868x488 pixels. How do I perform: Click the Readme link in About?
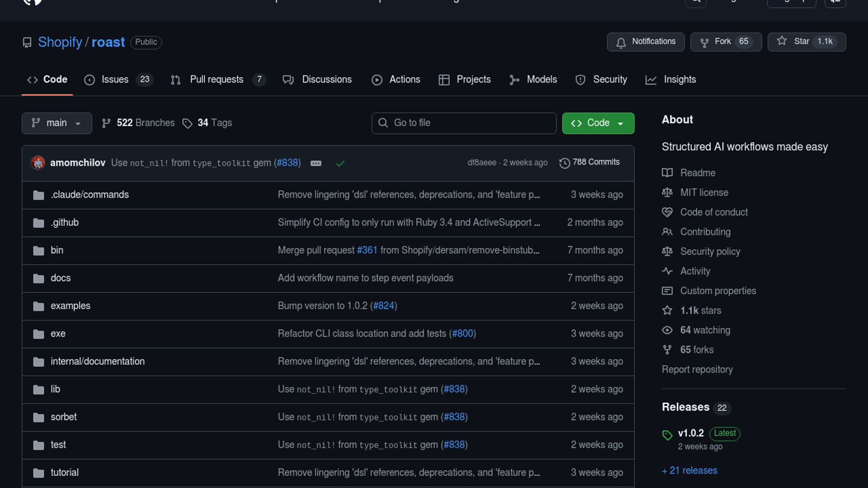click(x=698, y=173)
